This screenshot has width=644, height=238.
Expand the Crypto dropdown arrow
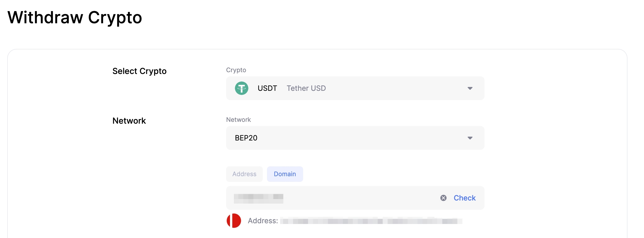[470, 88]
